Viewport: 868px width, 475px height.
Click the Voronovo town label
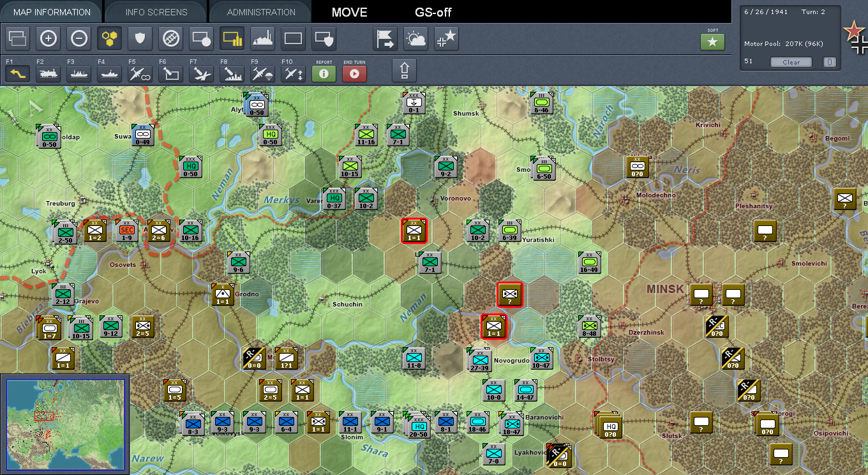456,199
